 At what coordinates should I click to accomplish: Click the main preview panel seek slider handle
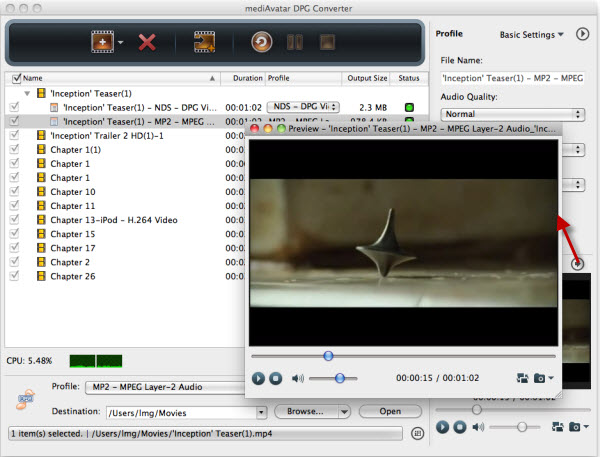coord(477,410)
